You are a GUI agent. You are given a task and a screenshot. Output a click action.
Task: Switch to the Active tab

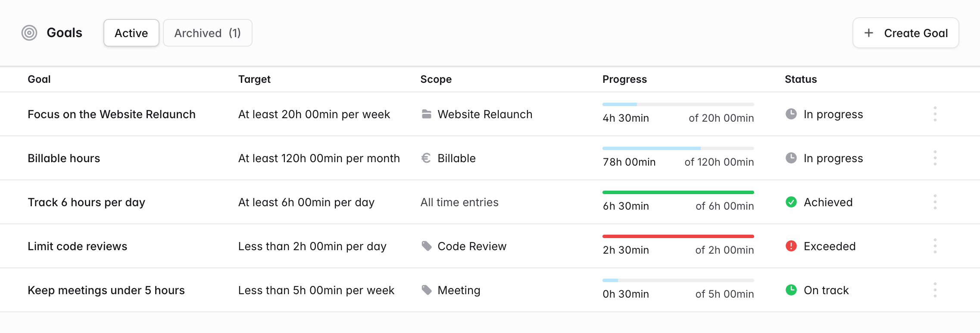pos(131,33)
